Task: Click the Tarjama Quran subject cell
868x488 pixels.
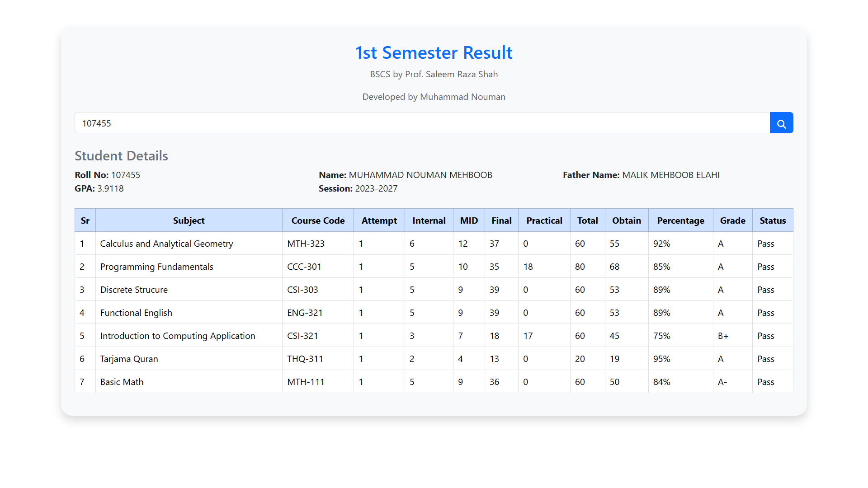Action: (129, 359)
